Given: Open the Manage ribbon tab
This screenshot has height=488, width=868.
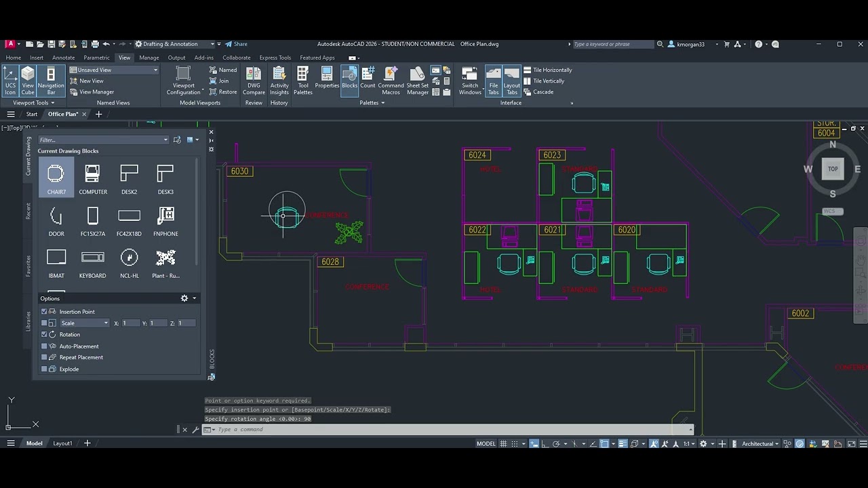Looking at the screenshot, I should [x=149, y=58].
